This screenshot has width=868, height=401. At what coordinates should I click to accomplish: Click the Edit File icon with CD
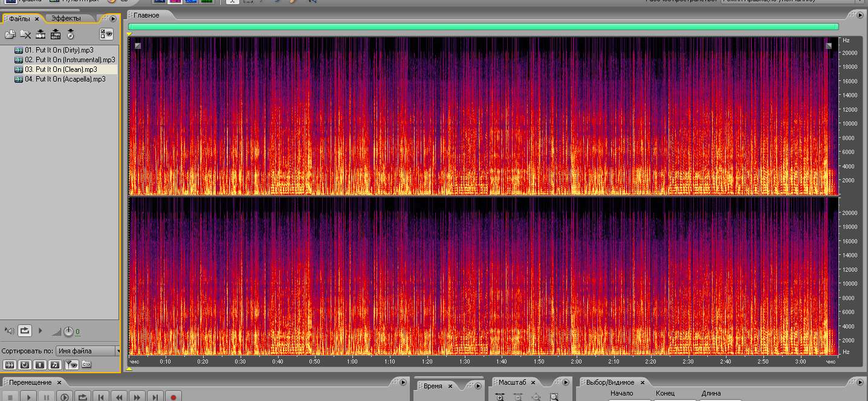pyautogui.click(x=71, y=34)
